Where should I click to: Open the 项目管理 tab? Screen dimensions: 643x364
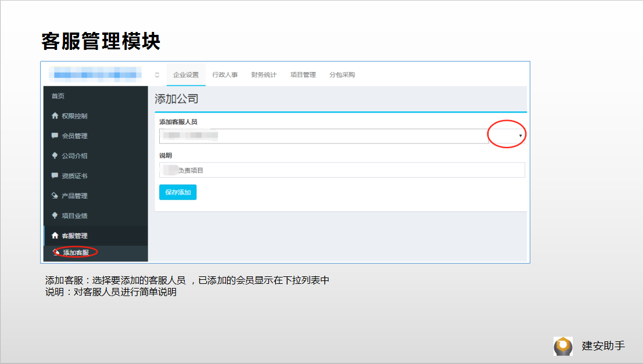[303, 75]
